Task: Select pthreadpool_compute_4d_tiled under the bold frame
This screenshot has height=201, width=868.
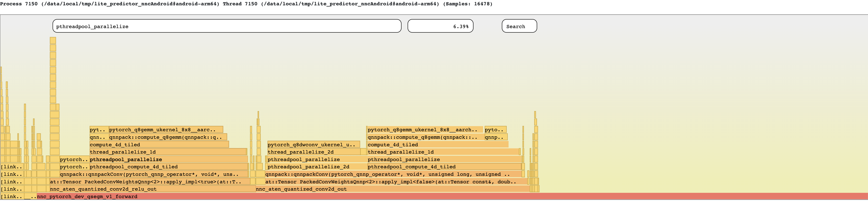Action: [x=168, y=167]
